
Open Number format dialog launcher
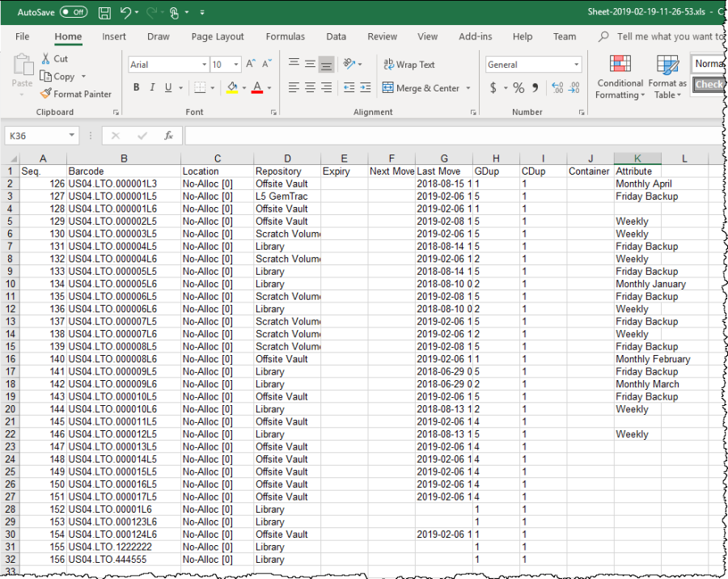point(582,112)
